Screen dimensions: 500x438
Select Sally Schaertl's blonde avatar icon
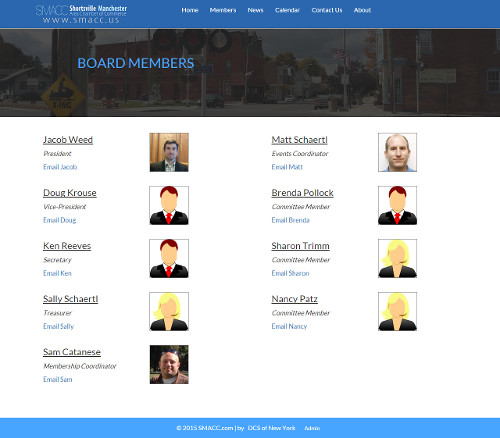coord(169,311)
